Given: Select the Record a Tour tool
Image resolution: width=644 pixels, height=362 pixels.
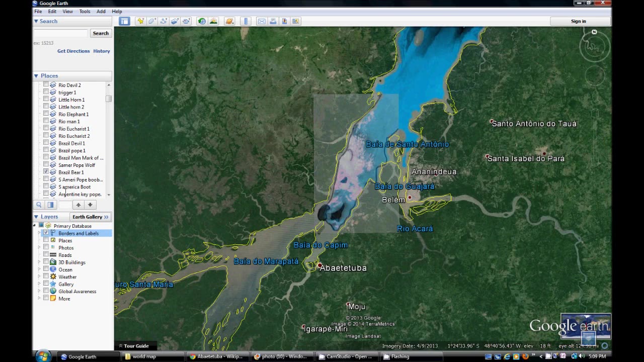Looking at the screenshot, I should pos(186,21).
